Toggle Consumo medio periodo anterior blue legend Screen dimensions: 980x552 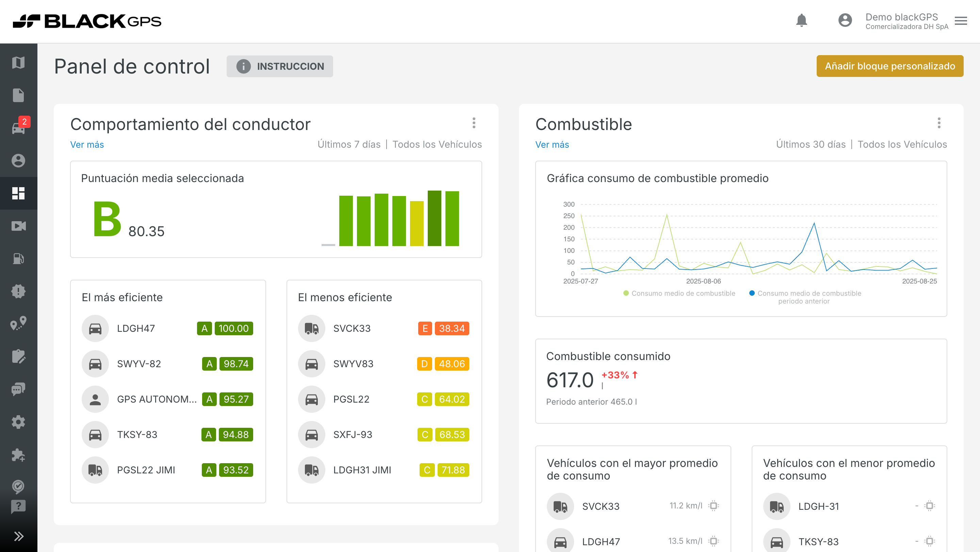(805, 297)
